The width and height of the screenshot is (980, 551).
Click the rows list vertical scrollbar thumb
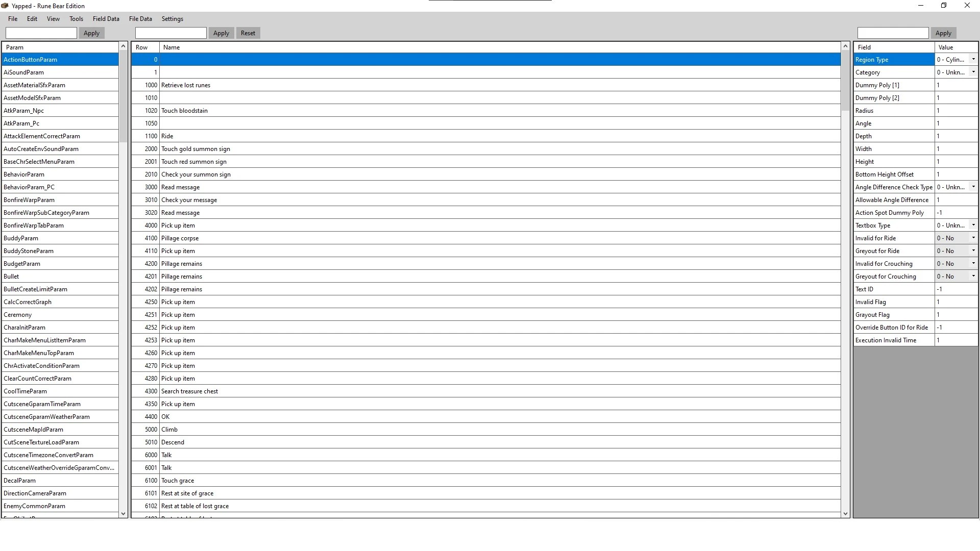coord(845,82)
